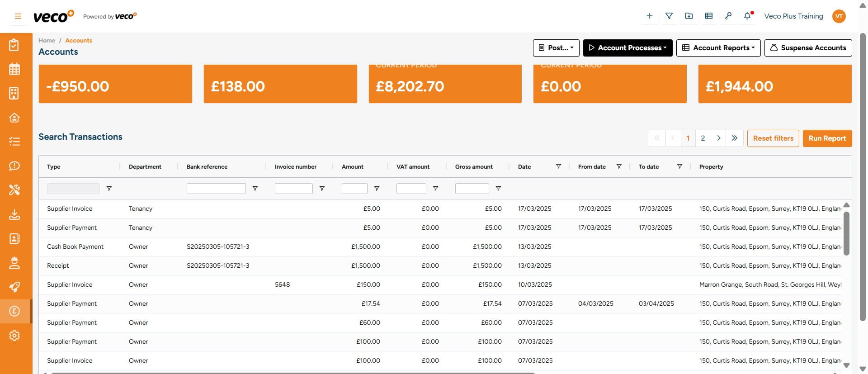Toggle the To date column filter
This screenshot has width=868, height=374.
pyautogui.click(x=679, y=166)
